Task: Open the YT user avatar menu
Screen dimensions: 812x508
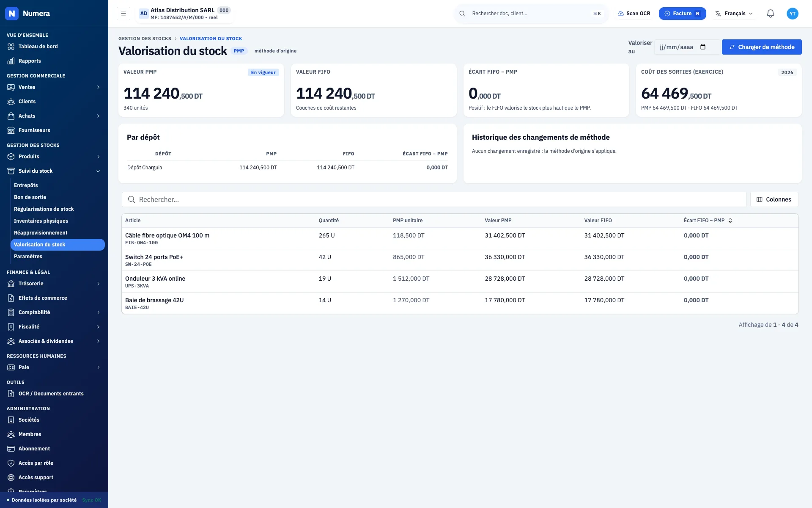Action: (x=793, y=14)
